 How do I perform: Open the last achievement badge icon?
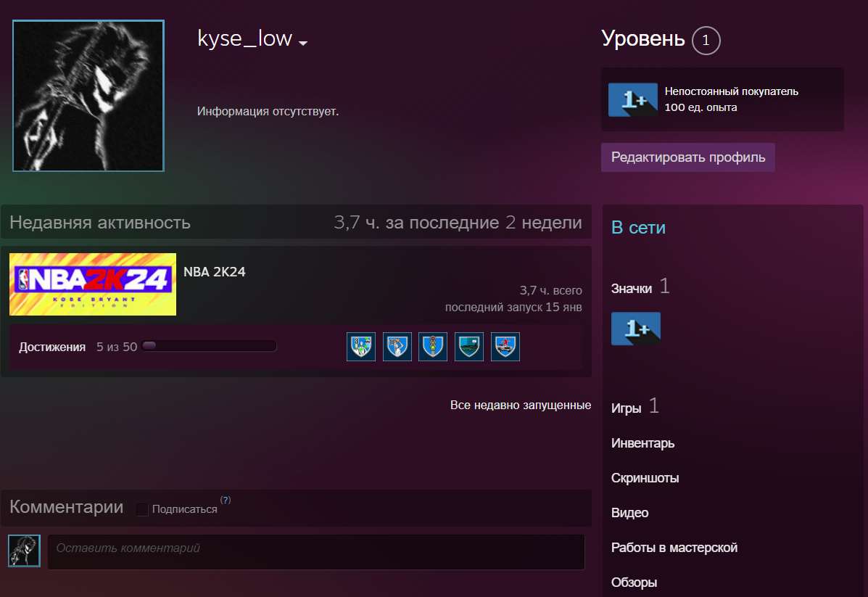(x=505, y=346)
